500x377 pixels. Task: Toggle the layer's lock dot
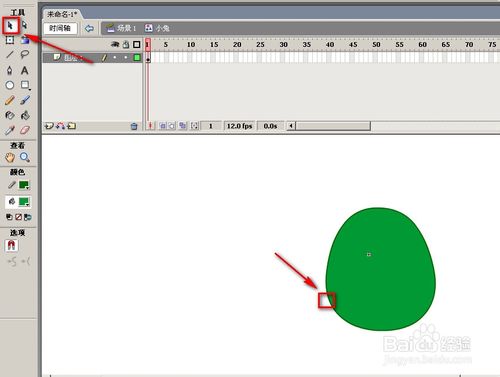coord(126,58)
